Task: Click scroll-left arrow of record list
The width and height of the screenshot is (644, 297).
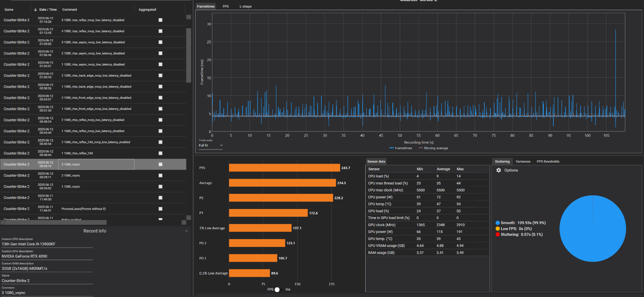Action: [2, 222]
